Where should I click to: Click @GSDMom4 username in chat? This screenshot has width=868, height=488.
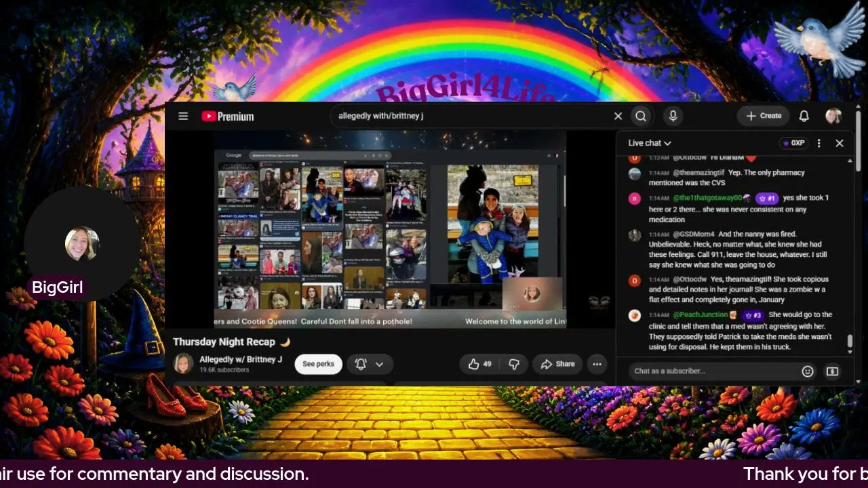point(694,235)
